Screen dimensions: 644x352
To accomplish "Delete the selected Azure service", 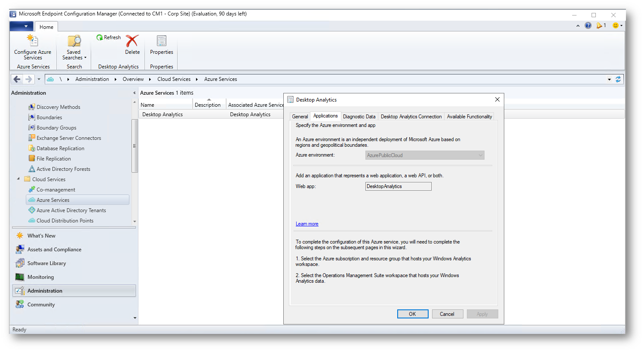I will (x=132, y=45).
